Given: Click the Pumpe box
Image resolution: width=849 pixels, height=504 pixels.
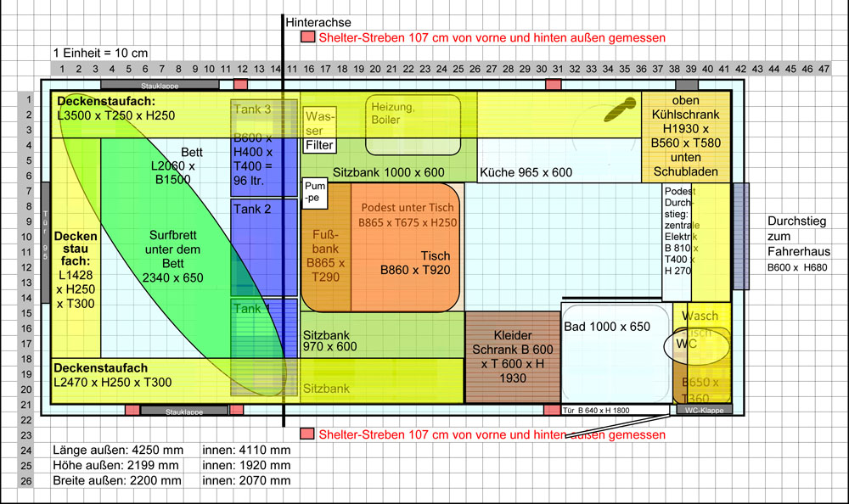Looking at the screenshot, I should [x=315, y=192].
